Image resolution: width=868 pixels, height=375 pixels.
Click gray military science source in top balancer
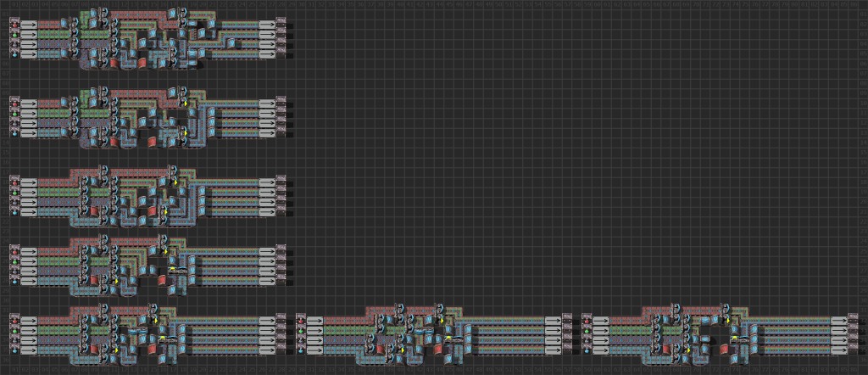coord(15,44)
